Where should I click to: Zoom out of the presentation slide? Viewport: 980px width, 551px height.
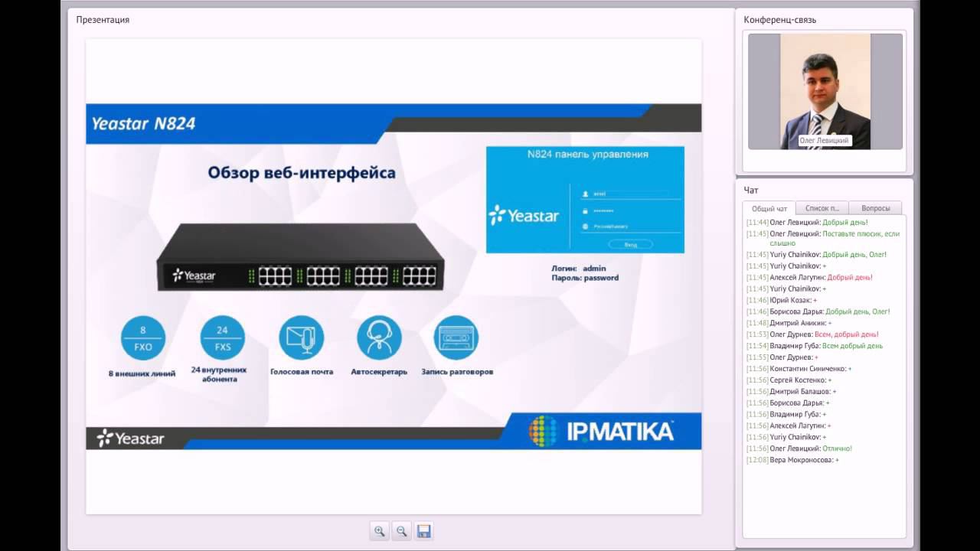[402, 531]
